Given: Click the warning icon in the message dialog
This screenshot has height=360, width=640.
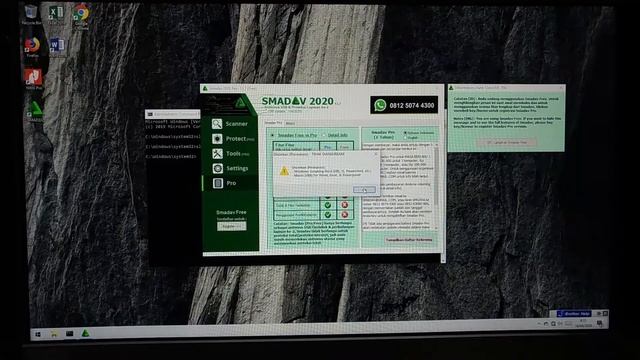Looking at the screenshot, I should (284, 171).
